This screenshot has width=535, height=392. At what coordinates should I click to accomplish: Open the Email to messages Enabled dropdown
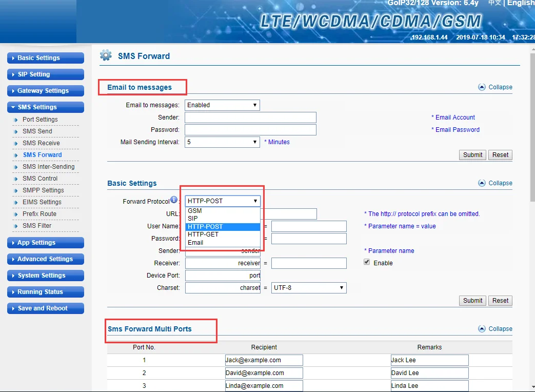222,105
